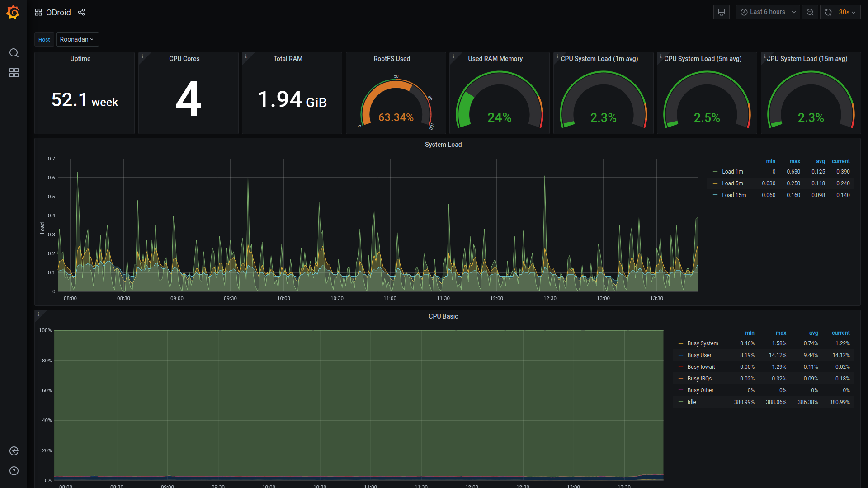Open the dashboards grid icon in sidebar

tap(14, 73)
